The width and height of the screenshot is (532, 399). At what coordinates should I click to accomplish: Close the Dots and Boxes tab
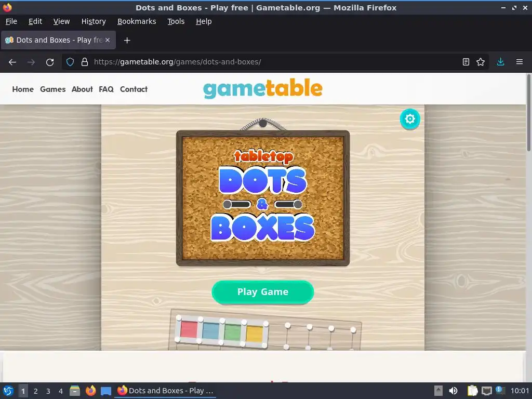(x=108, y=40)
